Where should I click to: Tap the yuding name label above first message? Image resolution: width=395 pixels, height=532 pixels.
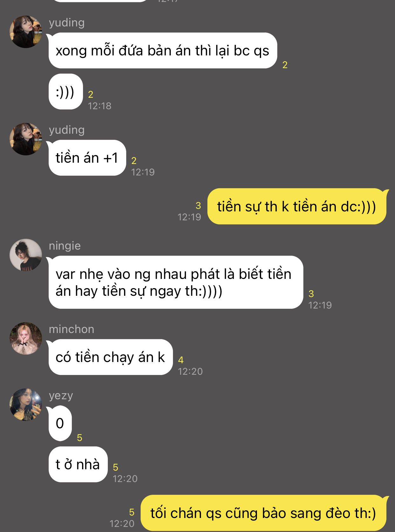67,23
